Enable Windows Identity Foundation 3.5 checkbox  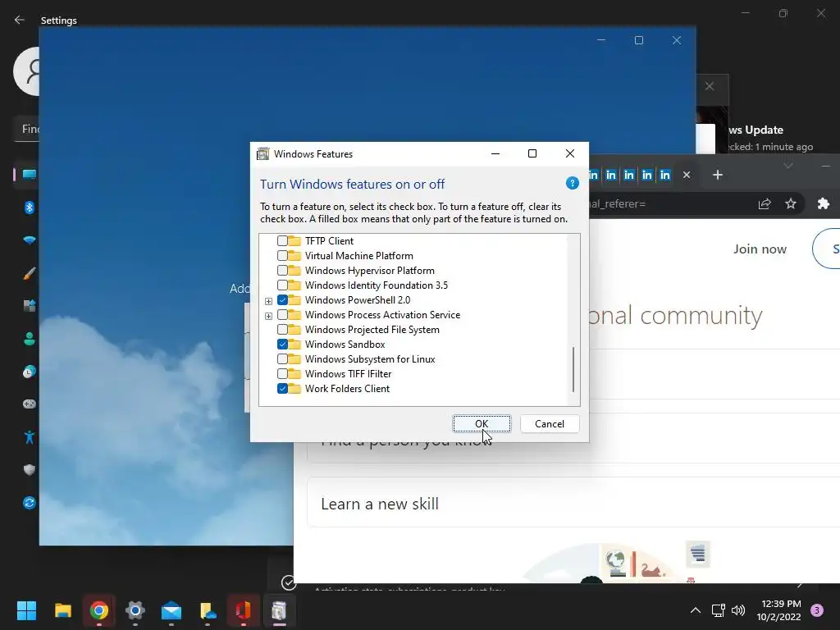282,285
